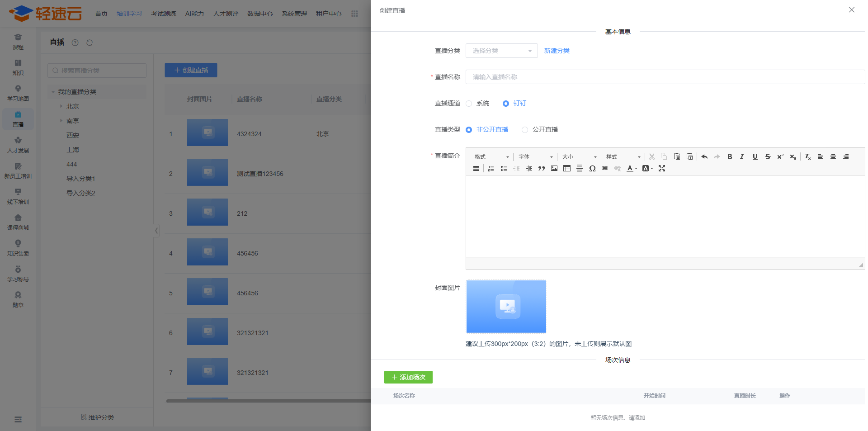Insert an image via the editor toolbar
This screenshot has height=431, width=868.
click(x=554, y=168)
